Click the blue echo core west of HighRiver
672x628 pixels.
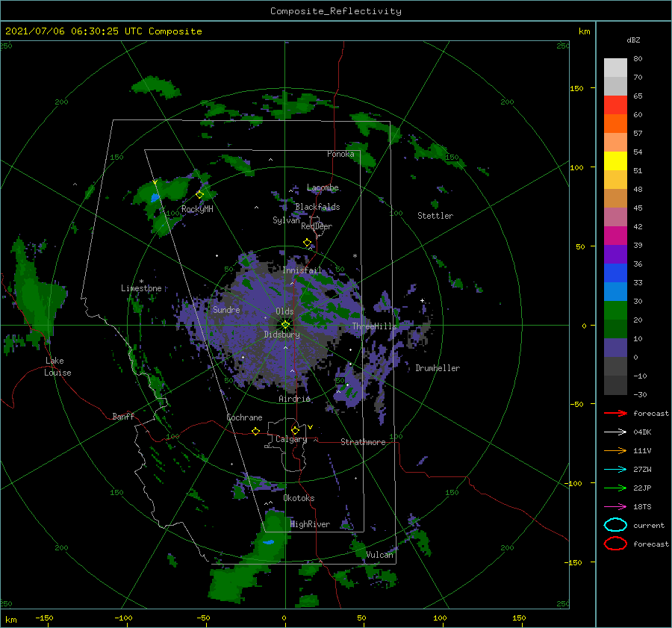[269, 542]
